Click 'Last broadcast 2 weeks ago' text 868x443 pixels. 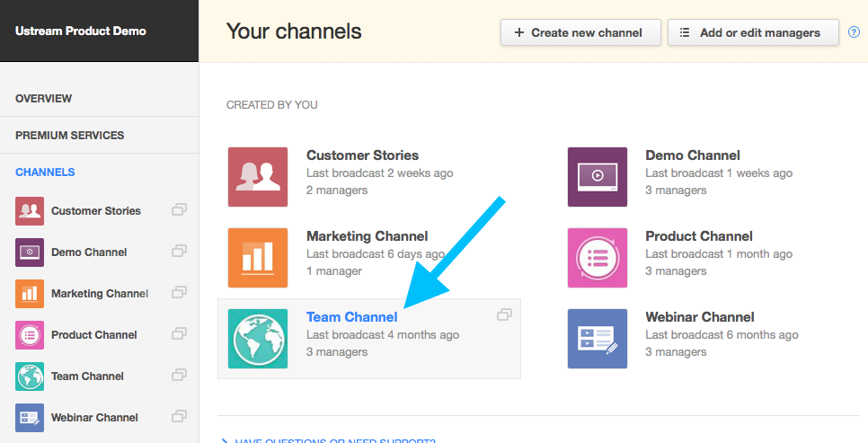click(x=380, y=173)
